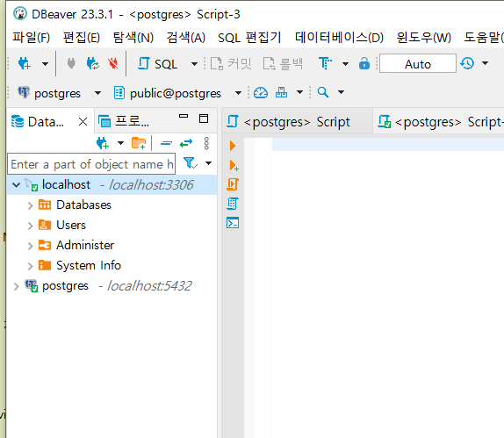504x438 pixels.
Task: Click inside the SQL editor text area
Action: click(387, 289)
